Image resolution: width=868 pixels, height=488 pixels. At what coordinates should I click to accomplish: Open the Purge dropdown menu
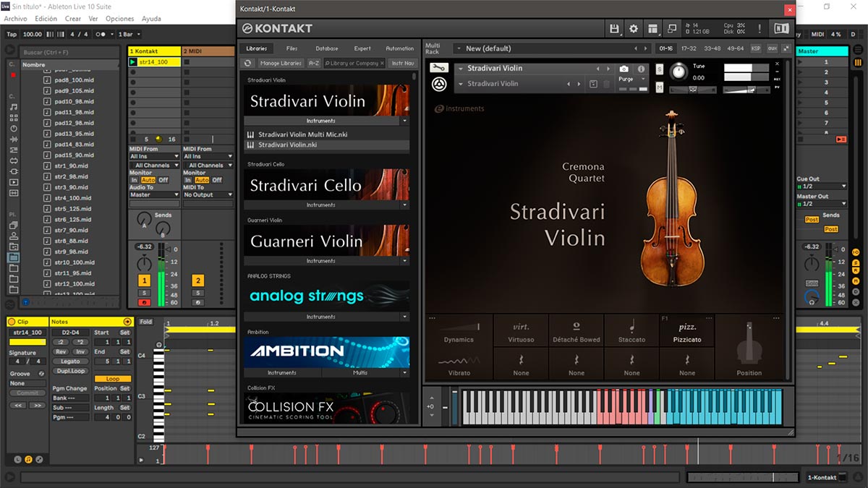coord(632,80)
